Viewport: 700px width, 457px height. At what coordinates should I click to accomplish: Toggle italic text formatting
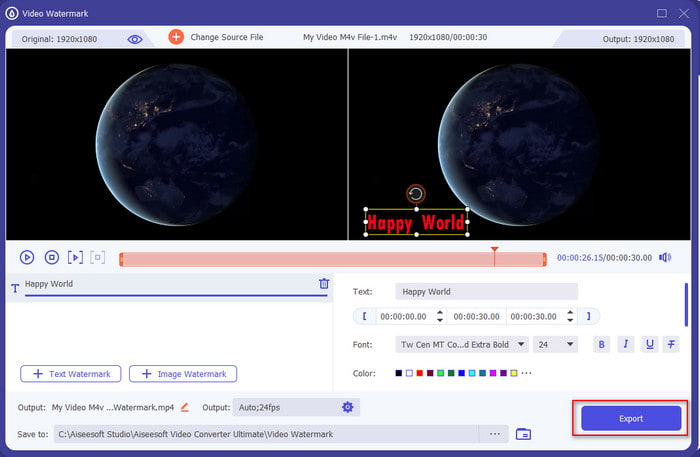(626, 344)
